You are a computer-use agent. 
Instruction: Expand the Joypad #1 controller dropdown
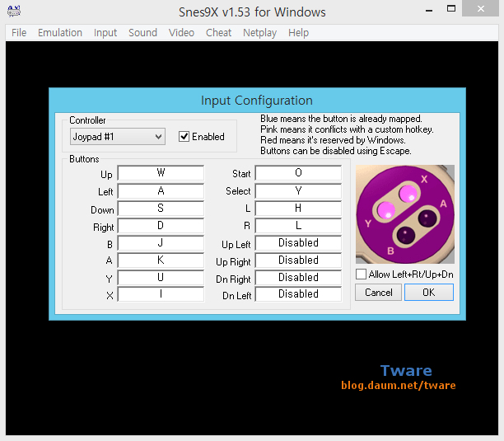tap(118, 137)
